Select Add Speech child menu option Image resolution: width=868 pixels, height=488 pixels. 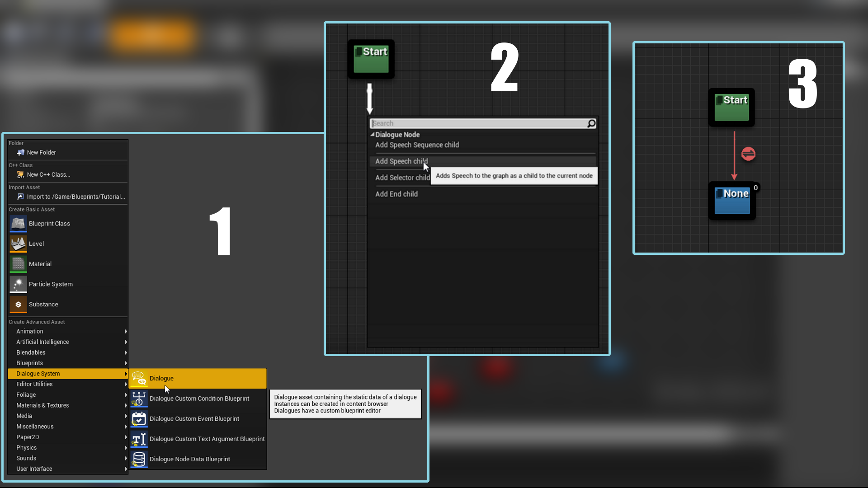click(x=401, y=161)
